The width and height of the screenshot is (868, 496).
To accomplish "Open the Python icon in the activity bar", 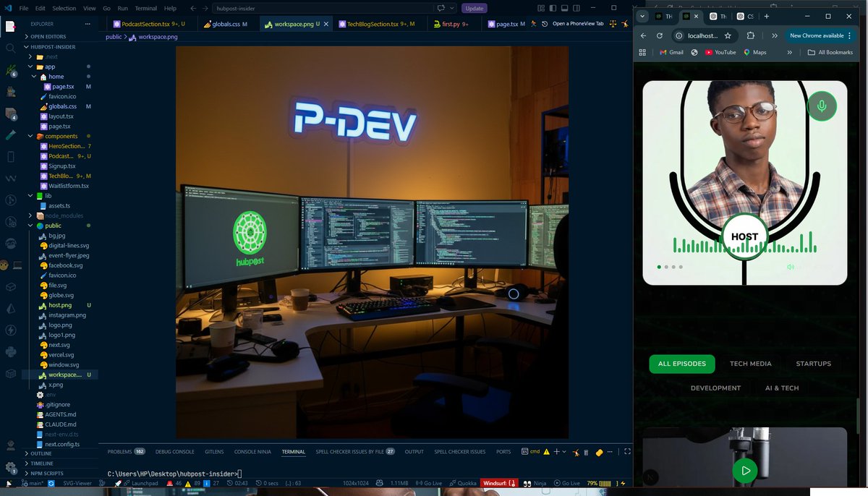I will (10, 352).
